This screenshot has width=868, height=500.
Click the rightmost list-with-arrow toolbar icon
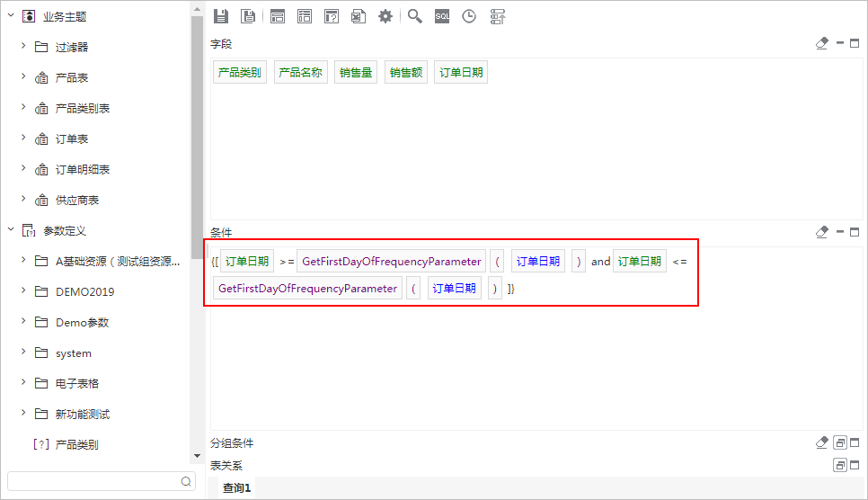498,16
